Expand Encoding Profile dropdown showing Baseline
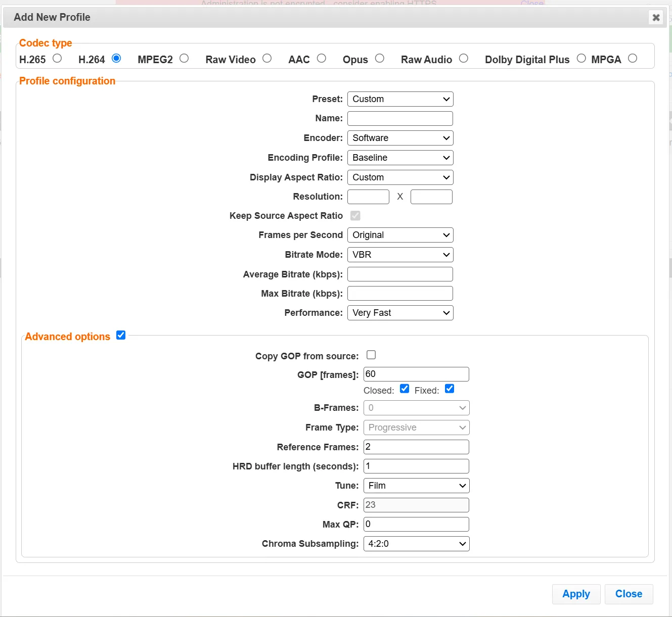The image size is (672, 617). coord(400,158)
